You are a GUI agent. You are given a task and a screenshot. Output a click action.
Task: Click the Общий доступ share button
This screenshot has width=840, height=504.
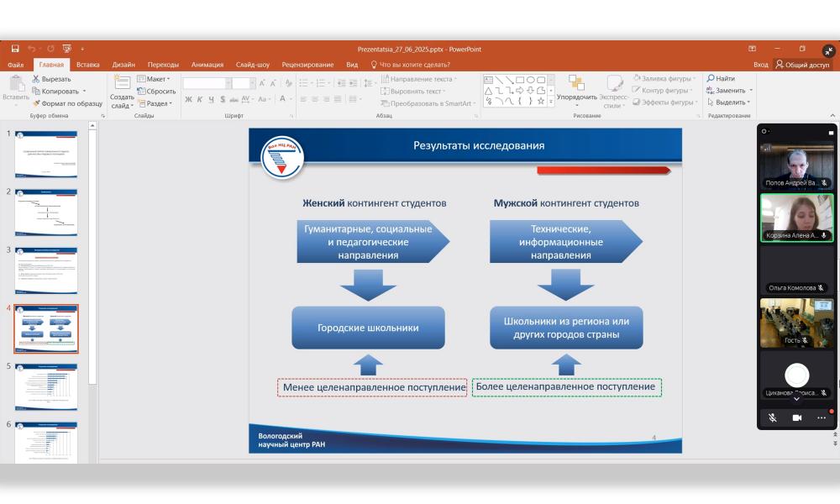[x=803, y=65]
